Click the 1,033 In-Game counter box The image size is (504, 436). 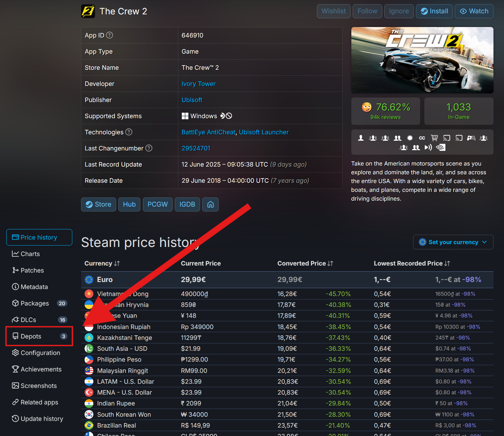459,111
